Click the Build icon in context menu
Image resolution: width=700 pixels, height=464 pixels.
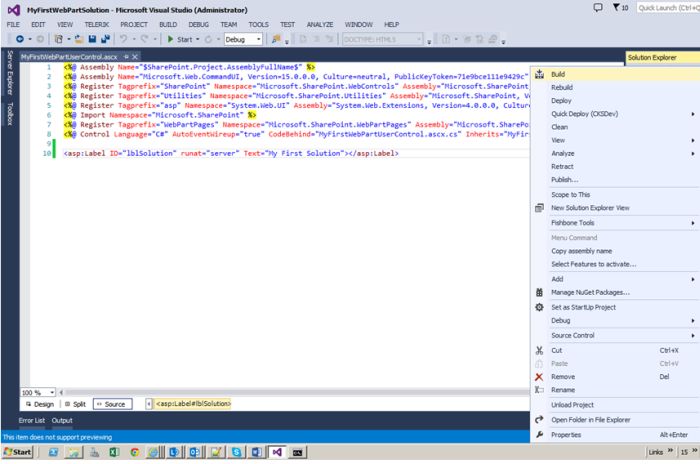540,73
